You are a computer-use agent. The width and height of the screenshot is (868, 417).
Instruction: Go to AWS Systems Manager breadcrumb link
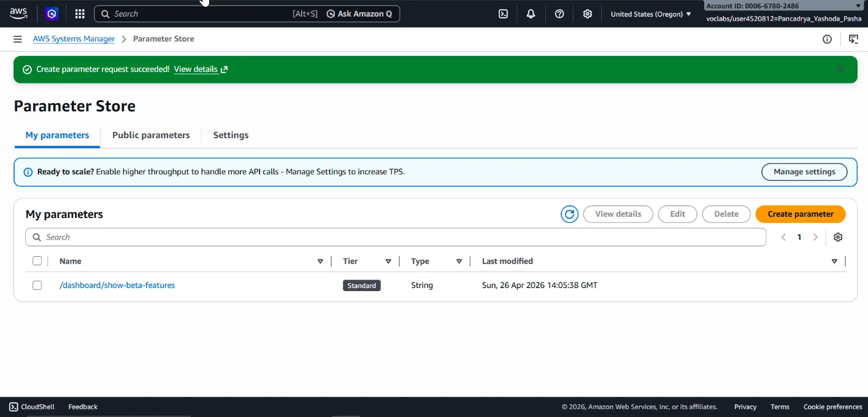pos(74,39)
